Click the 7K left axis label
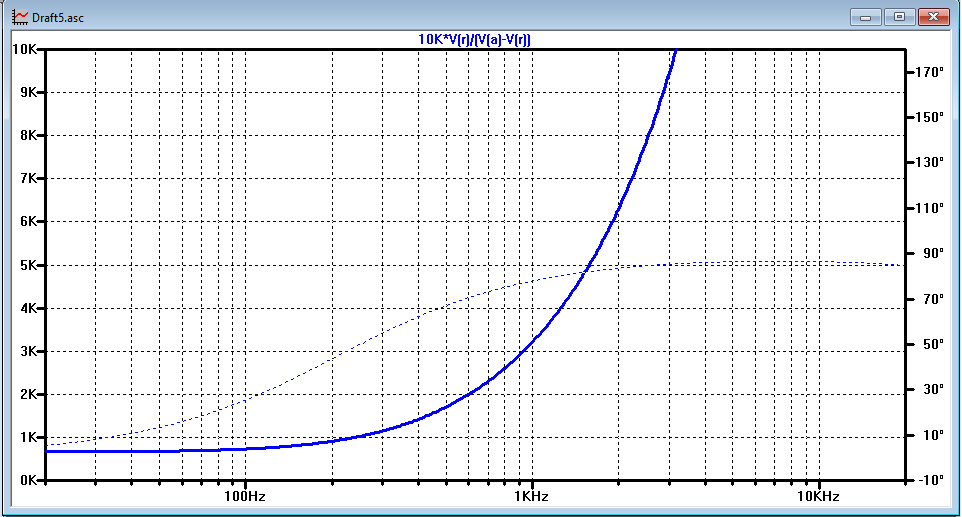 pyautogui.click(x=29, y=178)
